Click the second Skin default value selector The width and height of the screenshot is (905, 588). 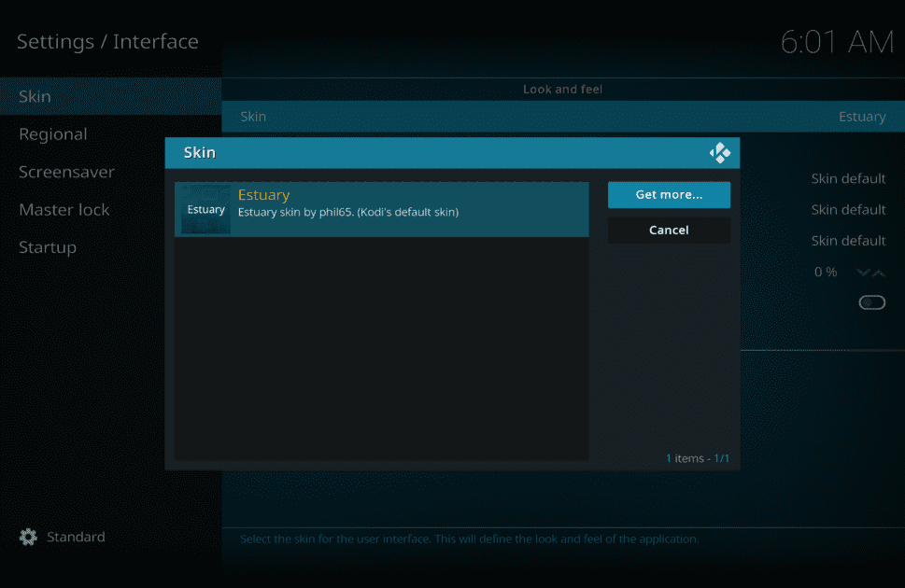coord(847,209)
